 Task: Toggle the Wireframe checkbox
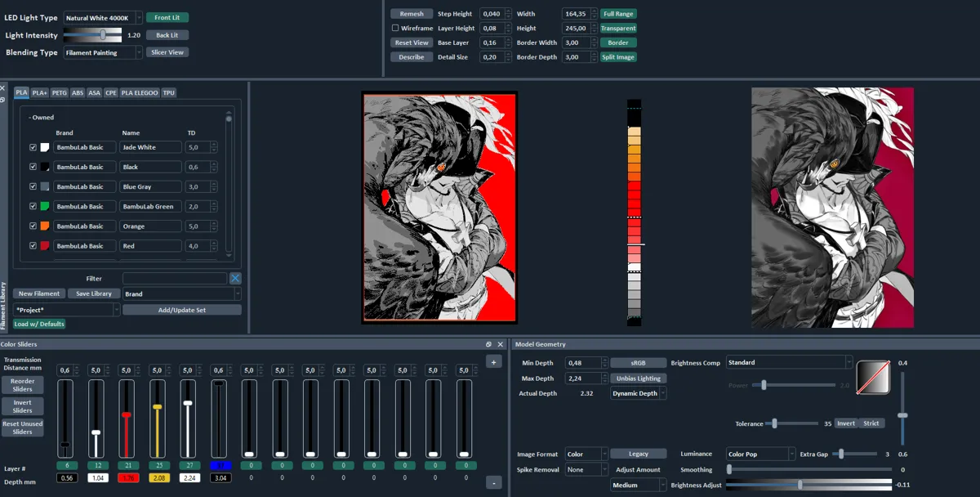395,28
